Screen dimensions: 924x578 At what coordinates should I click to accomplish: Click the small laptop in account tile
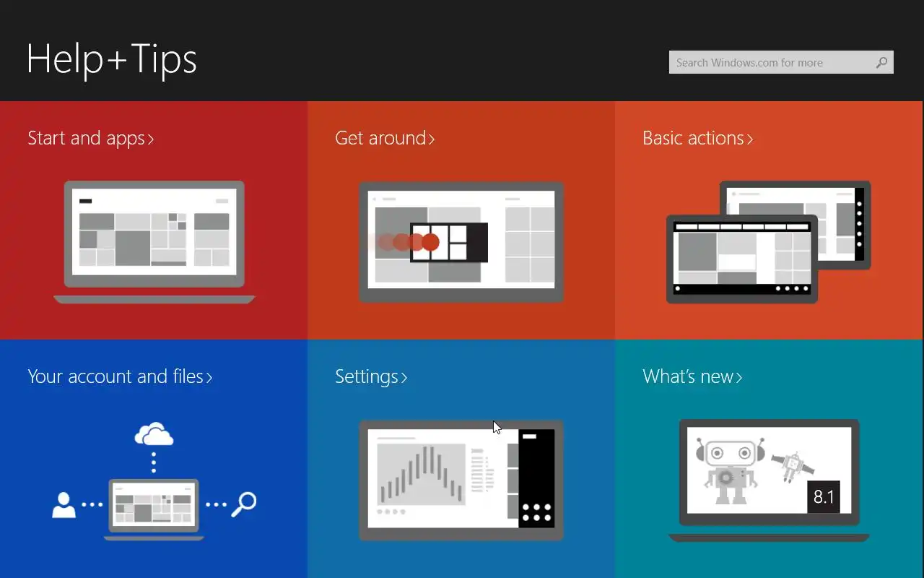(x=154, y=509)
